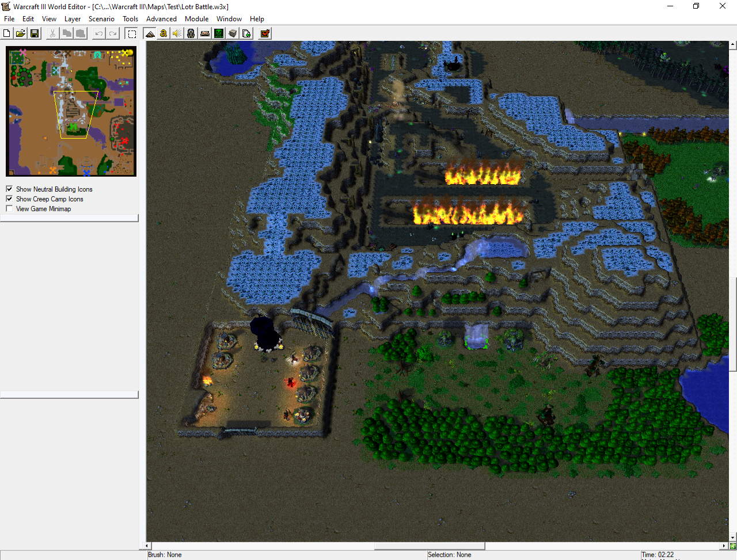Screen dimensions: 737x560
Task: Toggle Show Neutral Building Icons checkbox
Action: point(9,189)
